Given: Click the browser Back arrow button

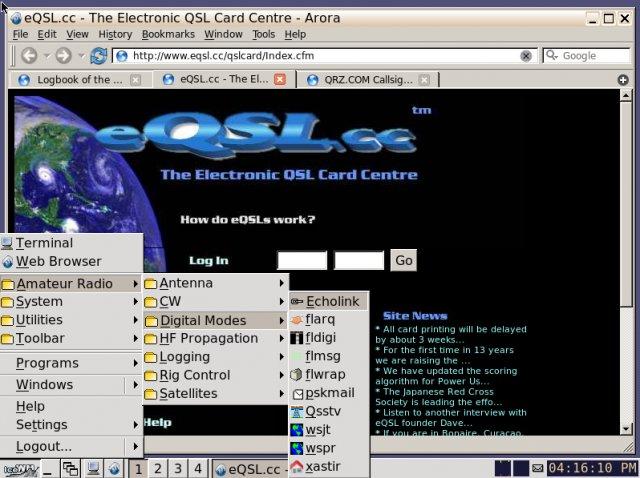Looking at the screenshot, I should click(29, 56).
